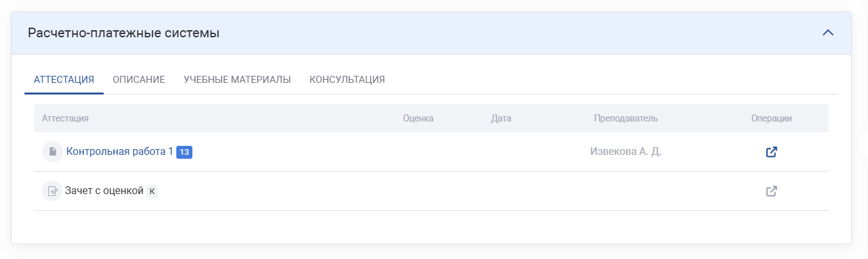868x259 pixels.
Task: Select the Зачет с оценкой row title
Action: pos(104,191)
